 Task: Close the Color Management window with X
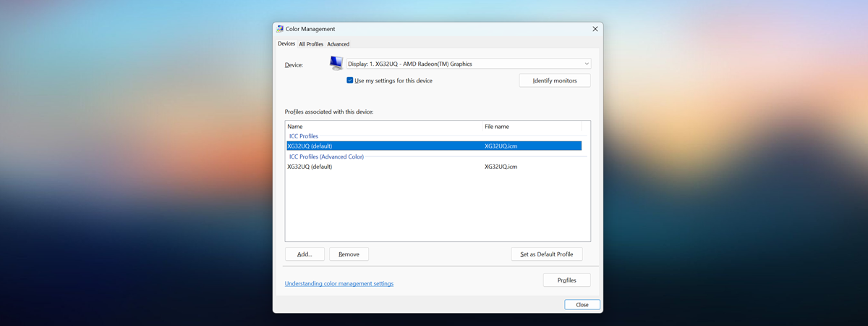tap(595, 29)
